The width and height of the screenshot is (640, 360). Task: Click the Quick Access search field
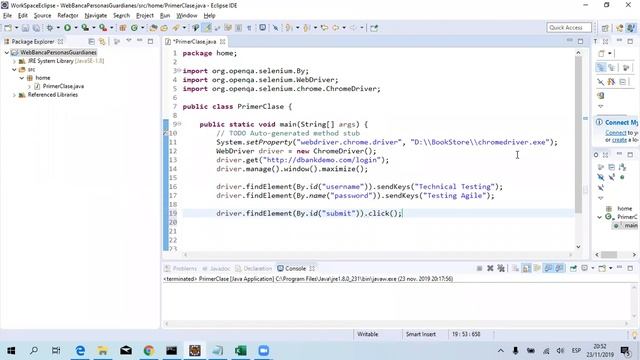click(569, 27)
